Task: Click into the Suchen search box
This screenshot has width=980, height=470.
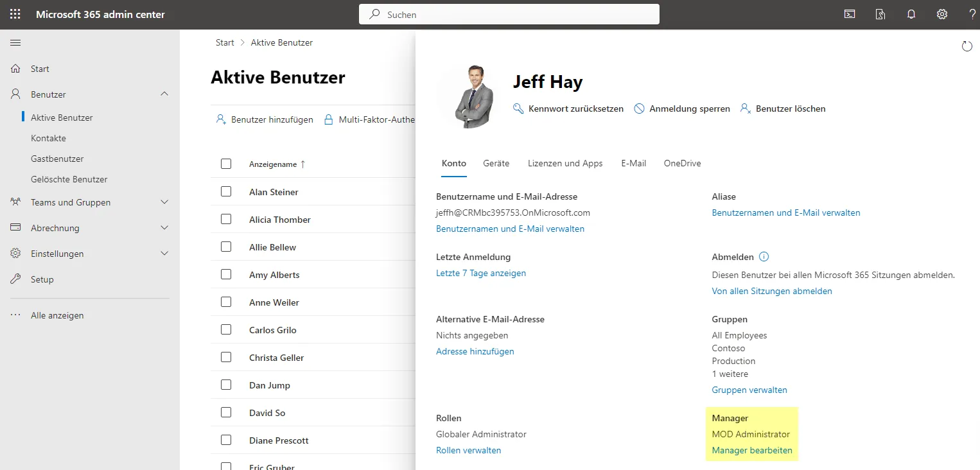Action: pos(509,14)
